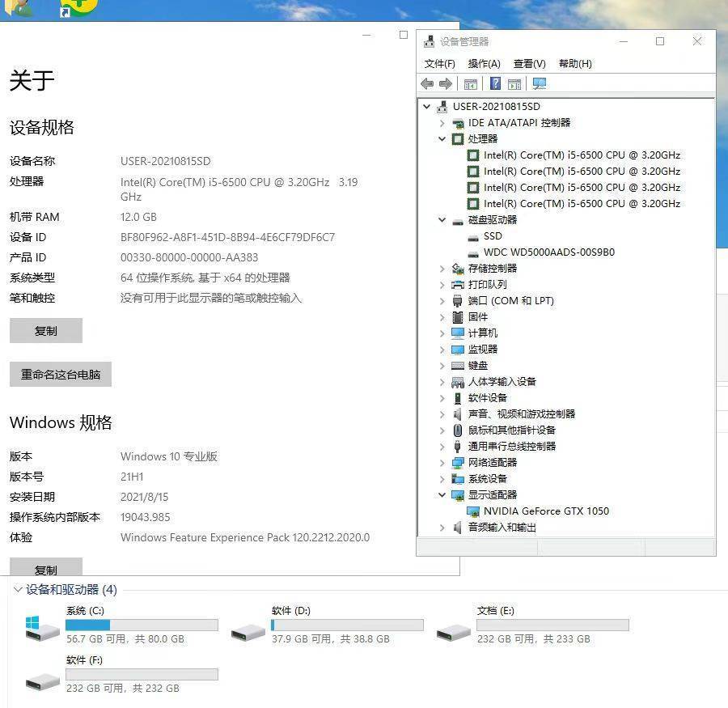
Task: Expand the 计算机 node
Action: (442, 333)
